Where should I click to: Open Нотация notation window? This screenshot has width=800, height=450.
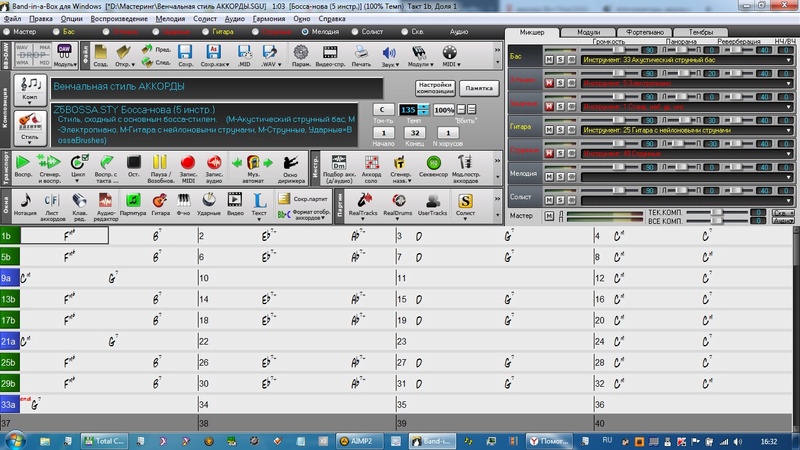(25, 200)
